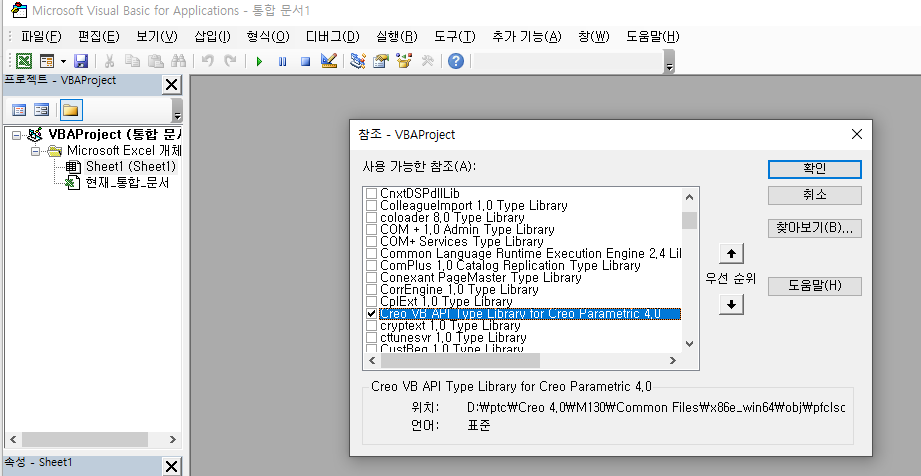This screenshot has width=921, height=476.
Task: Select Sheet1 (Sheet1) in project tree
Action: coord(130,166)
